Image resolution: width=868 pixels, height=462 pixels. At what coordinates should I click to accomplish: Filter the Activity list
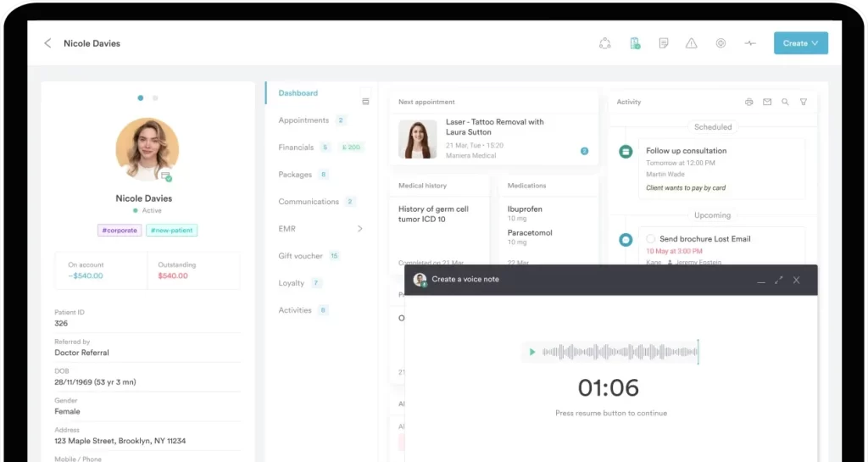[x=804, y=102]
